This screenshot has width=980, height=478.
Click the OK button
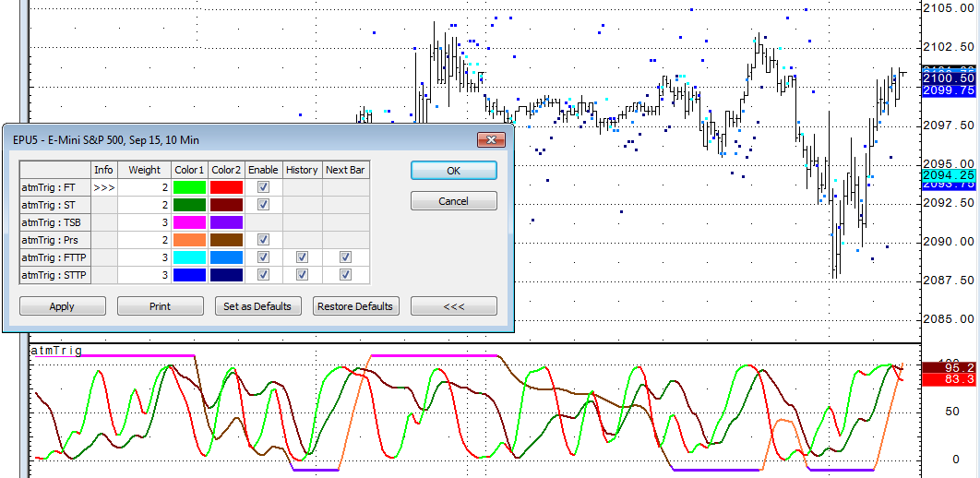[453, 171]
